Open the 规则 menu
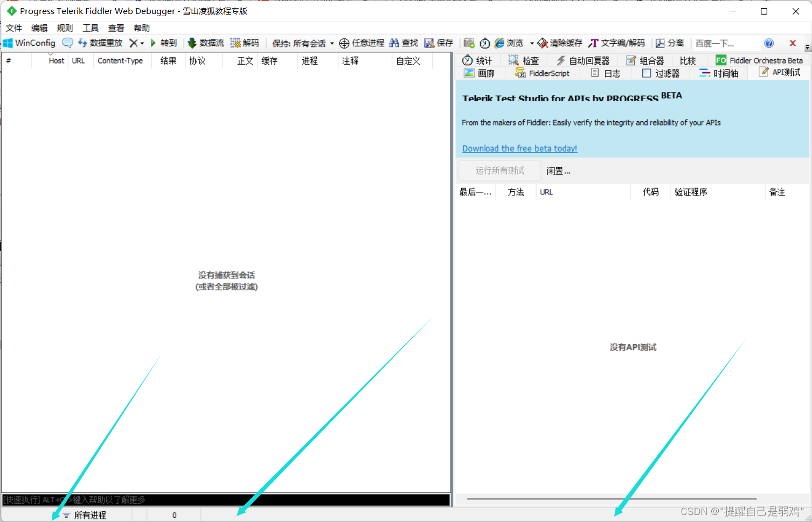 (65, 28)
